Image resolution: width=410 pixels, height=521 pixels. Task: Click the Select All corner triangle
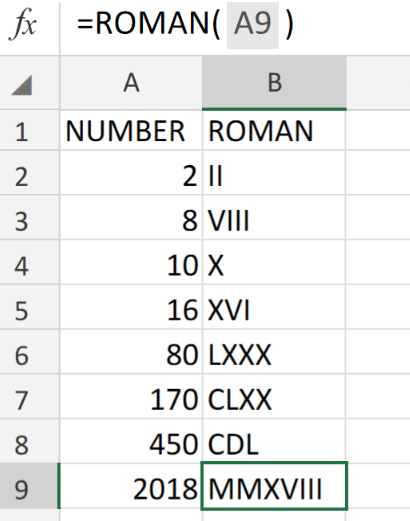click(x=22, y=85)
